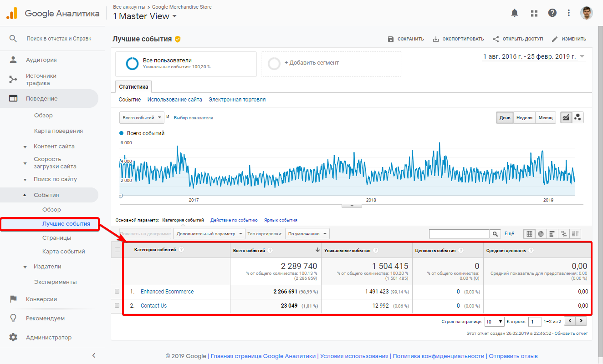The height and width of the screenshot is (364, 603).
Task: Open Администратор settings gear in sidebar
Action: 13,337
